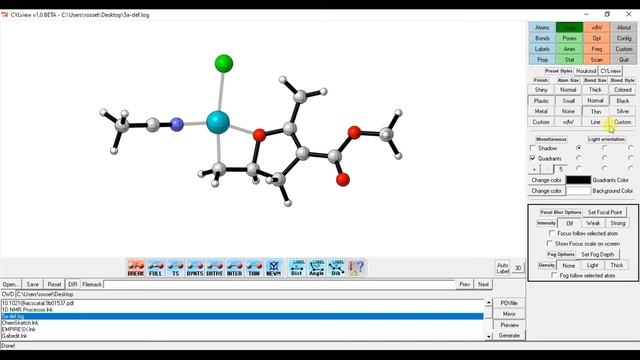Image resolution: width=640 pixels, height=360 pixels.
Task: Click the NEWM tool icon
Action: [273, 268]
